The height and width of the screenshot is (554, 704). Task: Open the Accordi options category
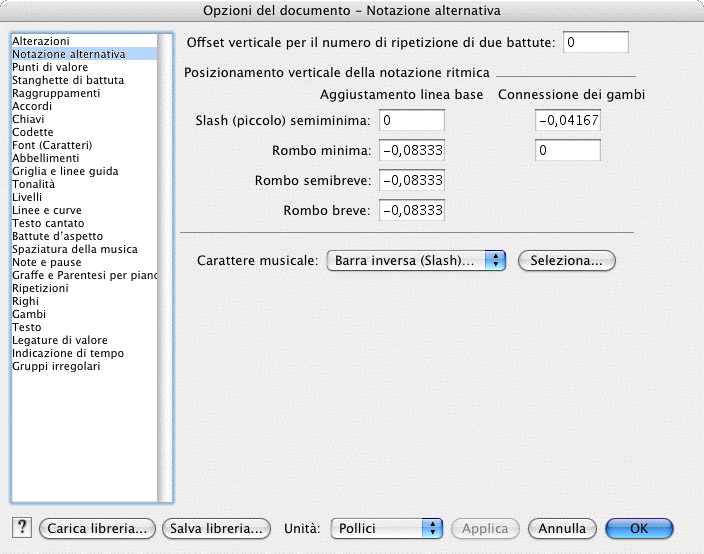33,106
